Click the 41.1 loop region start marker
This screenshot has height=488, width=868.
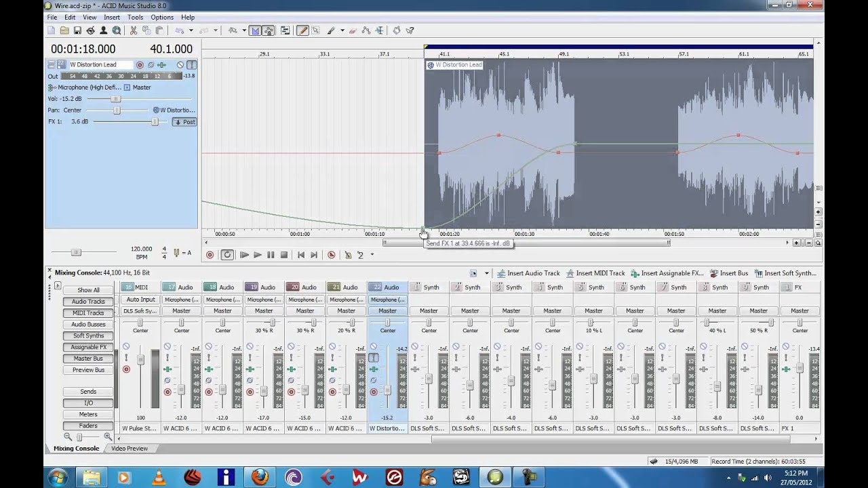pos(426,47)
